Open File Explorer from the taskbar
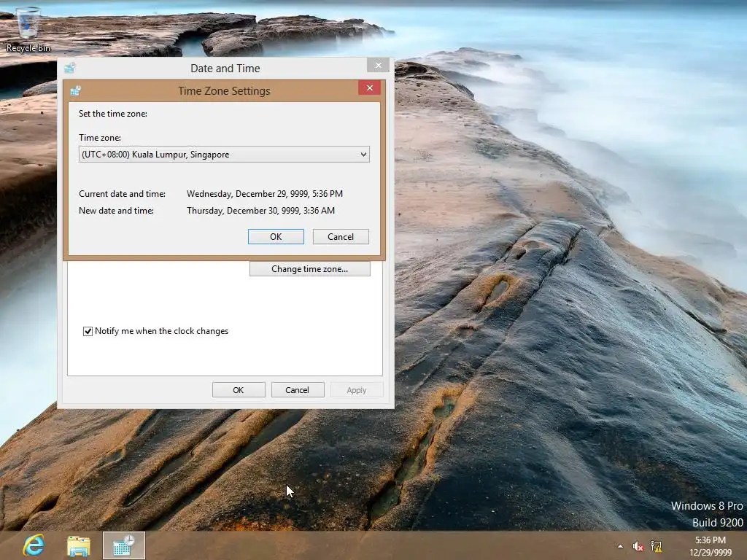This screenshot has width=747, height=560. click(79, 545)
